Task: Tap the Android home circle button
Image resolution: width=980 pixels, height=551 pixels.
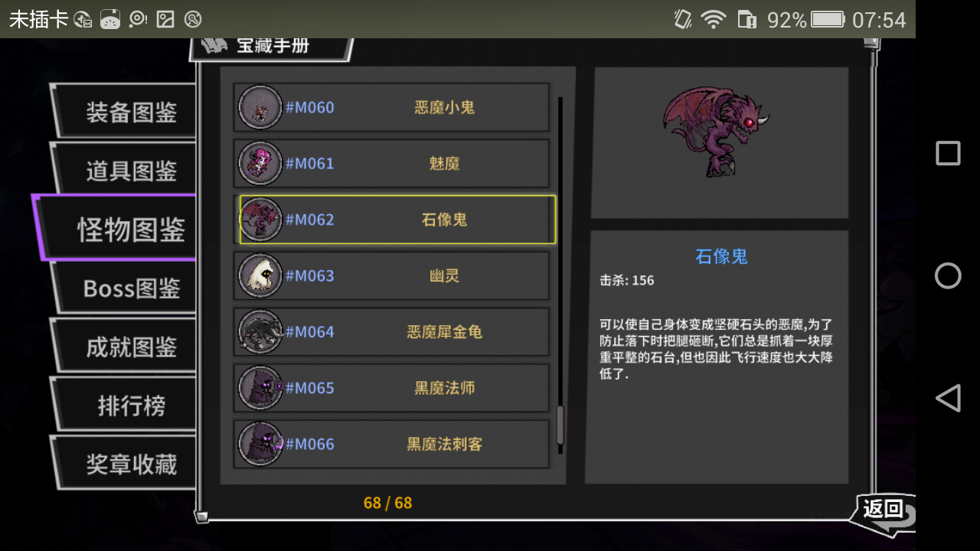Action: point(948,275)
